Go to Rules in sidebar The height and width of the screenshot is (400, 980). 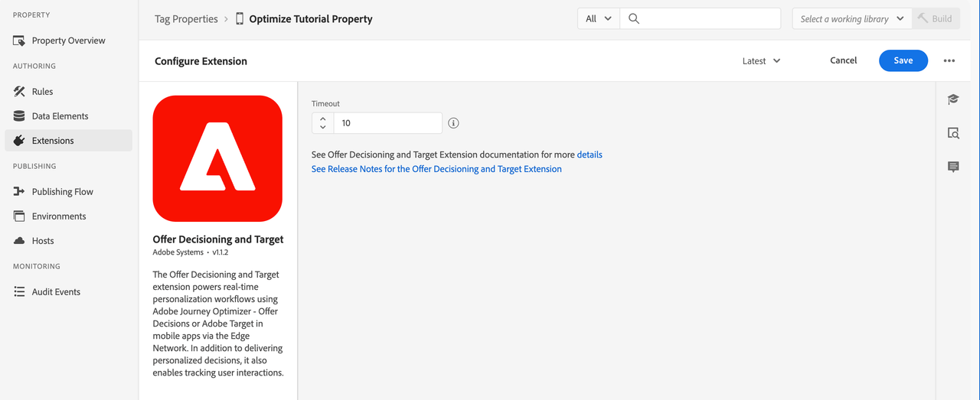pyautogui.click(x=42, y=92)
